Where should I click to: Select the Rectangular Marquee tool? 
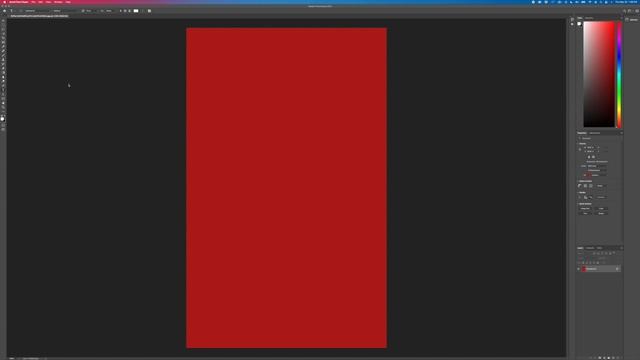pos(3,25)
